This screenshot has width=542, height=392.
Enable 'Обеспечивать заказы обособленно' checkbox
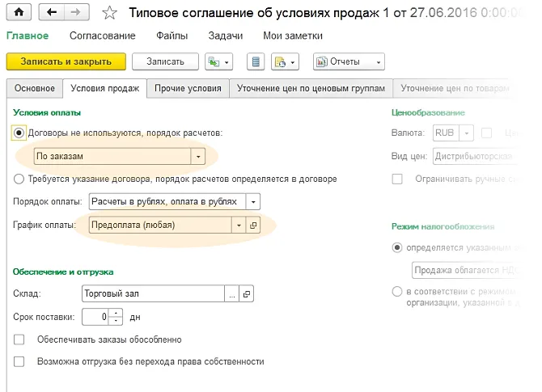coord(19,339)
